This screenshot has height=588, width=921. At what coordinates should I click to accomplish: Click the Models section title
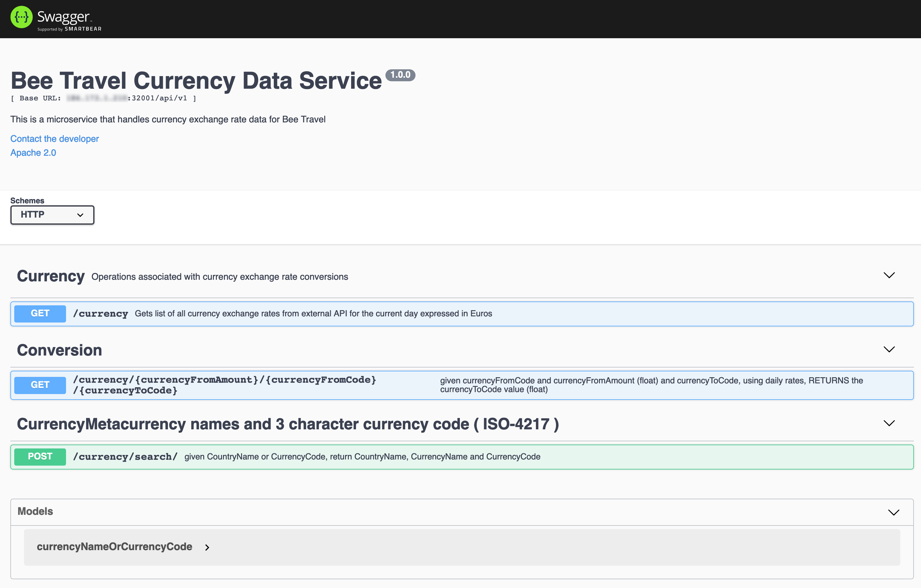pyautogui.click(x=35, y=512)
